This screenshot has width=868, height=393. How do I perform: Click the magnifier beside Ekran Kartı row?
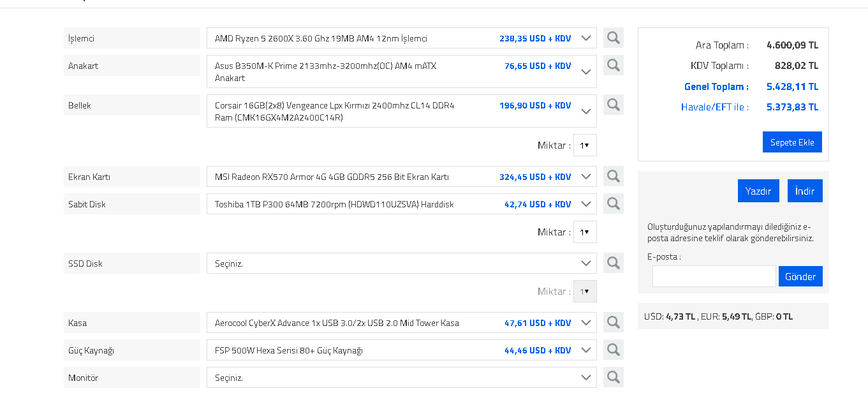[613, 176]
